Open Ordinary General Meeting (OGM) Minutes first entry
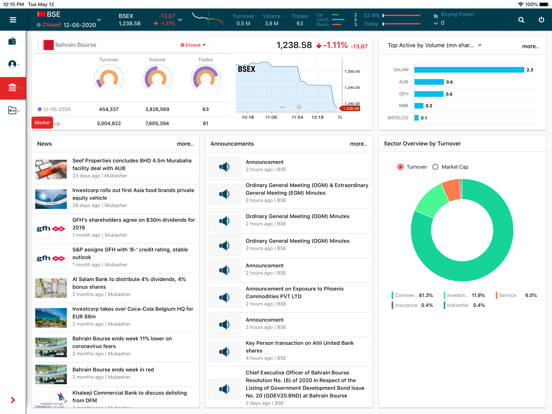Image resolution: width=552 pixels, height=414 pixels. [x=297, y=216]
